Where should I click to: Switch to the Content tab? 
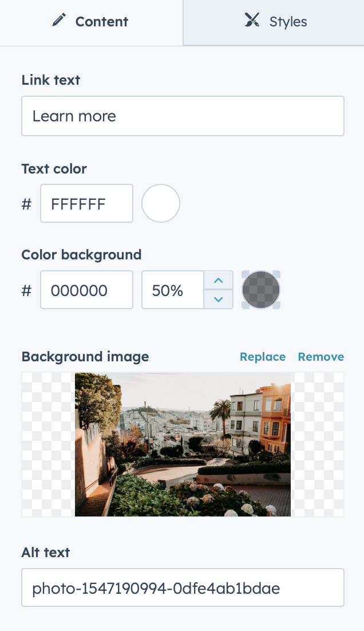pyautogui.click(x=91, y=22)
